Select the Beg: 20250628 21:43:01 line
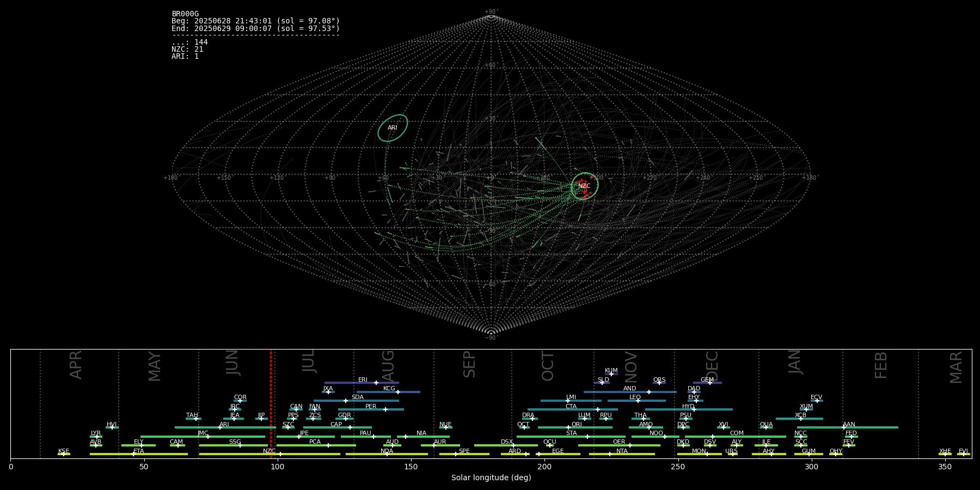 tap(255, 21)
